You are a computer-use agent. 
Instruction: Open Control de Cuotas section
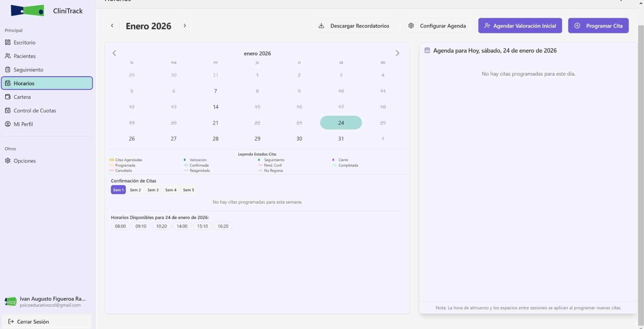pyautogui.click(x=35, y=110)
